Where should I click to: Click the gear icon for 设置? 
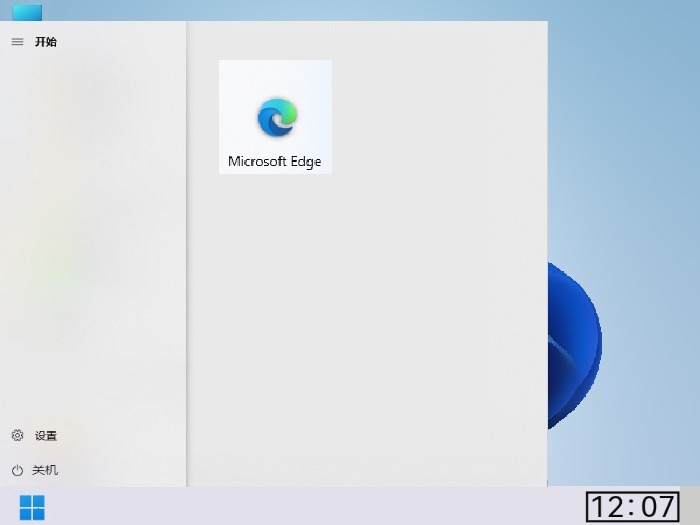pyautogui.click(x=17, y=436)
